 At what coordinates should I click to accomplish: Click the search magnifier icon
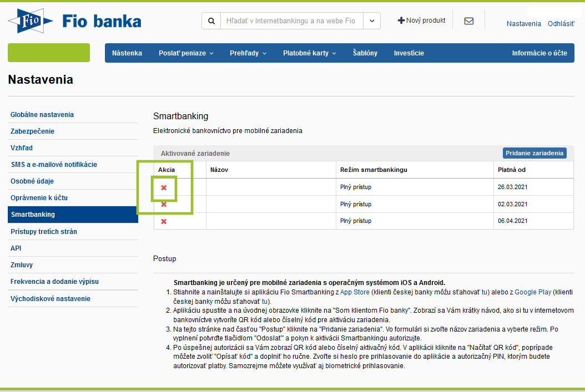tap(211, 21)
